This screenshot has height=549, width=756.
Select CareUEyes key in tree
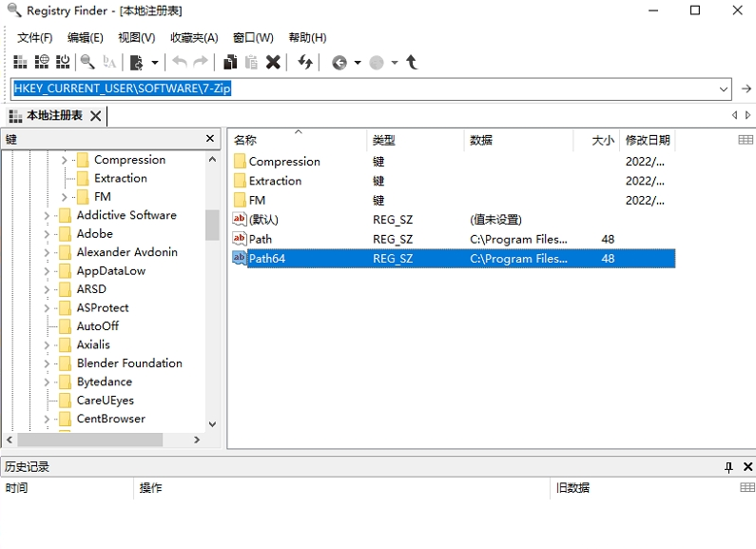(106, 401)
